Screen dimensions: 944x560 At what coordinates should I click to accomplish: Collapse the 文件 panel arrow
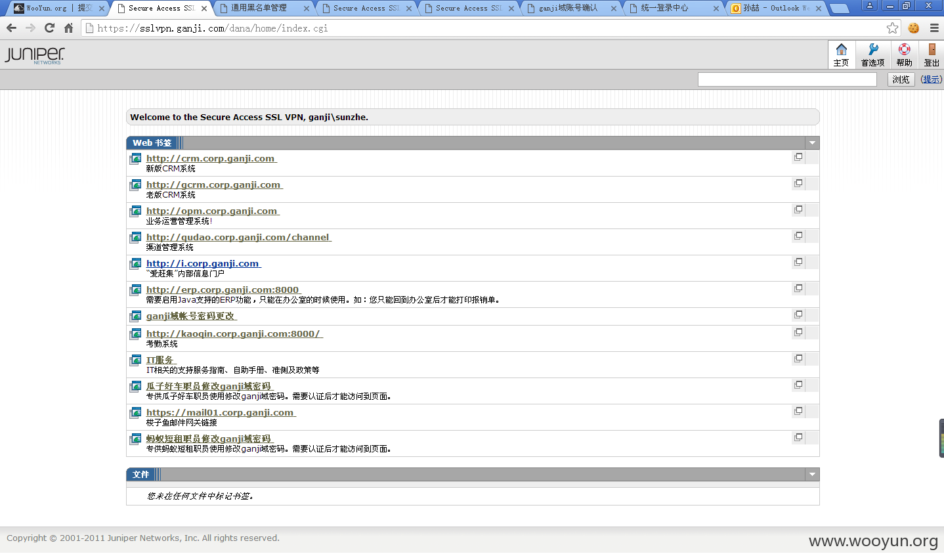[812, 475]
